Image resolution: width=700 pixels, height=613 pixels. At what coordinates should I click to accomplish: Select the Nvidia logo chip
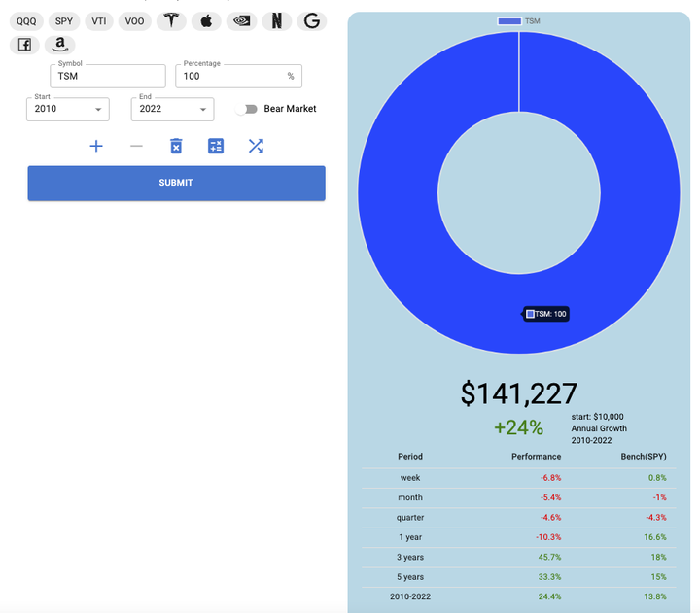[x=241, y=21]
